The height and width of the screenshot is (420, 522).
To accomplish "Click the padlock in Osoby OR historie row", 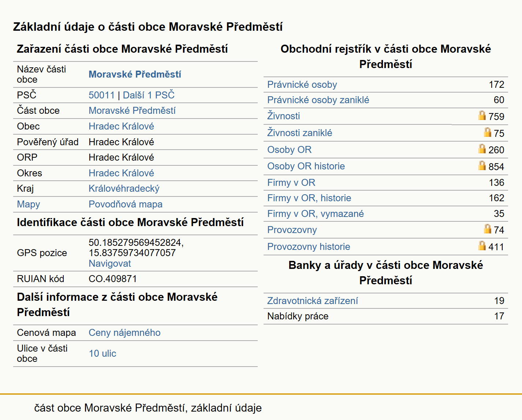I will click(482, 166).
